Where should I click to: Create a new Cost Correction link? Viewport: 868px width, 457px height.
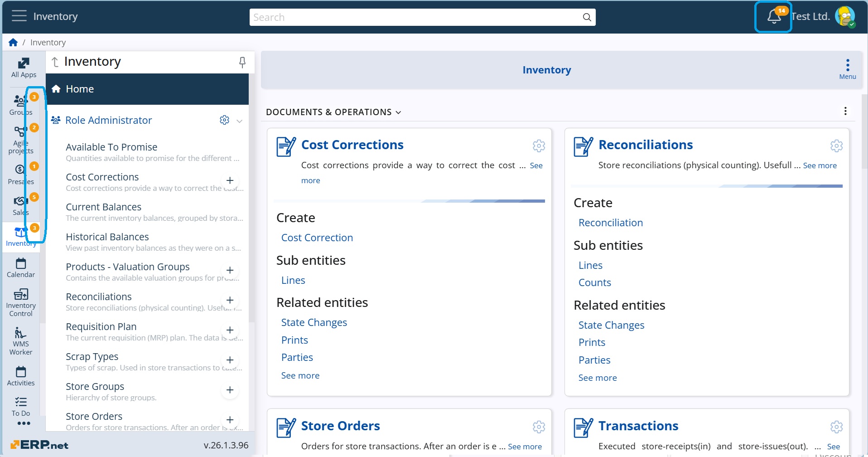point(317,238)
